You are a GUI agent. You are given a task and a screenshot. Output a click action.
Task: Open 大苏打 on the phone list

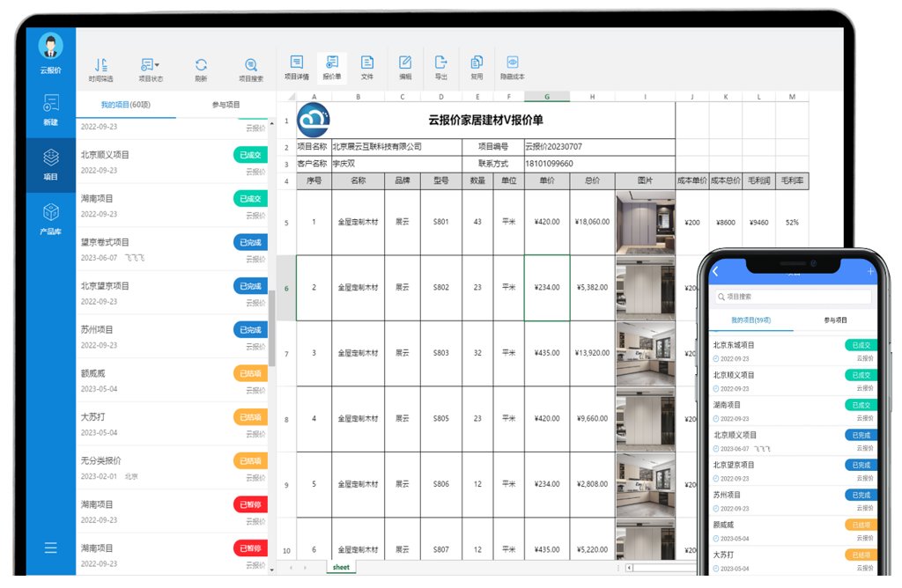pyautogui.click(x=794, y=561)
